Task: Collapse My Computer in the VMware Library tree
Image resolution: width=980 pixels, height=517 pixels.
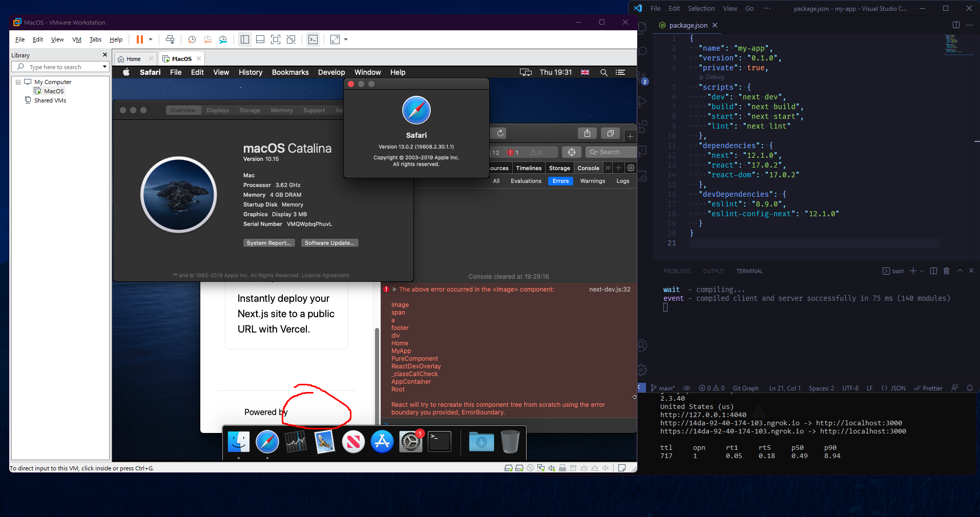Action: (x=18, y=81)
